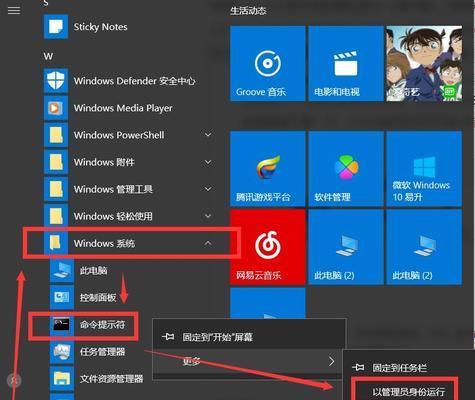Click the Windows PowerShell label

pyautogui.click(x=119, y=135)
